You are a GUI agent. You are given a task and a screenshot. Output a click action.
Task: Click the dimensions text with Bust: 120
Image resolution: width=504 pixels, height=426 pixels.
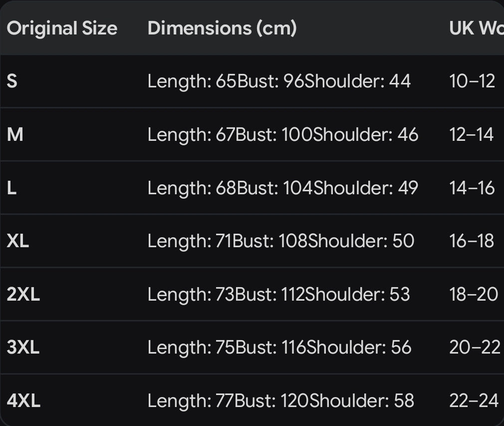click(x=280, y=401)
